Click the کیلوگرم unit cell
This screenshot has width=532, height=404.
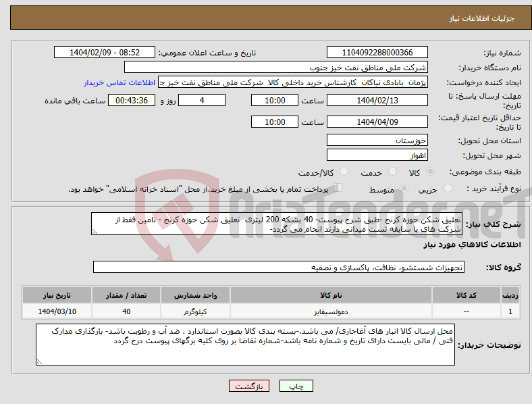point(195,311)
